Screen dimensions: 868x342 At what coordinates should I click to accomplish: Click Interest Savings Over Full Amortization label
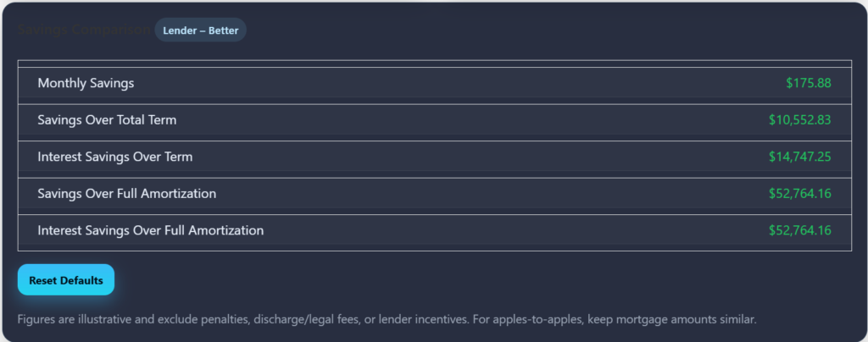(x=150, y=230)
